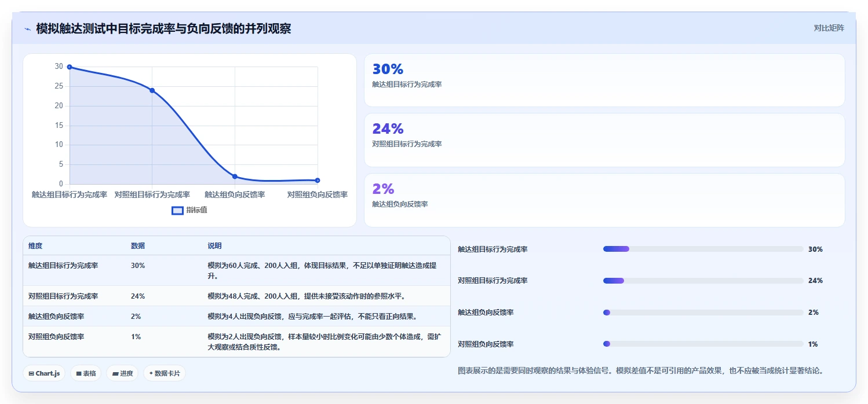
Task: Click the title 模拟触达测试中目标完成率与负向反馈的并列观察
Action: [x=163, y=28]
